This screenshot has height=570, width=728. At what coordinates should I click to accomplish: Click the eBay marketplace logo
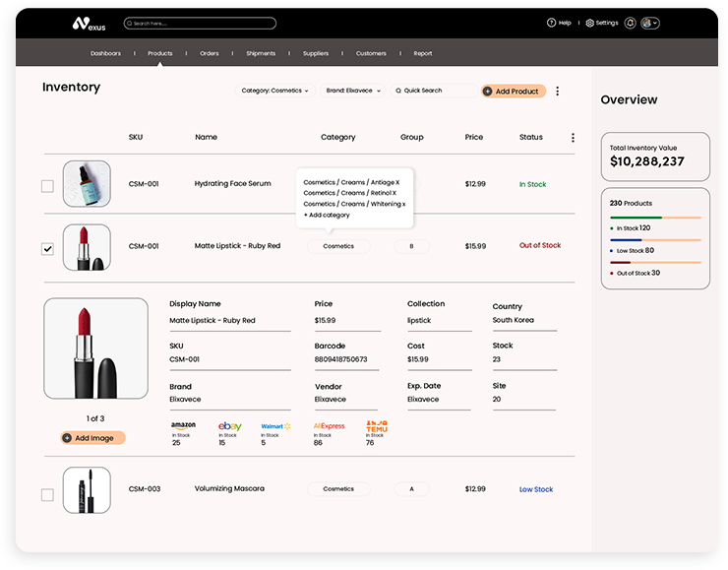pos(230,425)
